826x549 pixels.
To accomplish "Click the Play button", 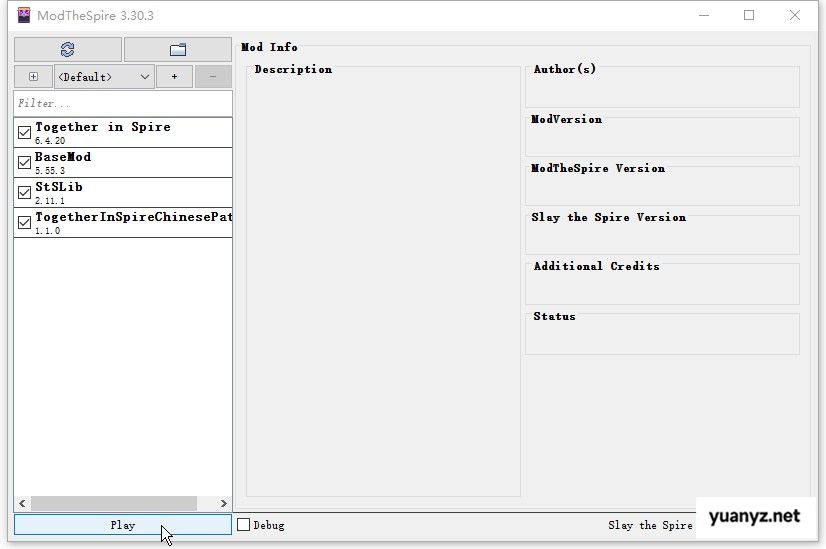I will (x=123, y=525).
